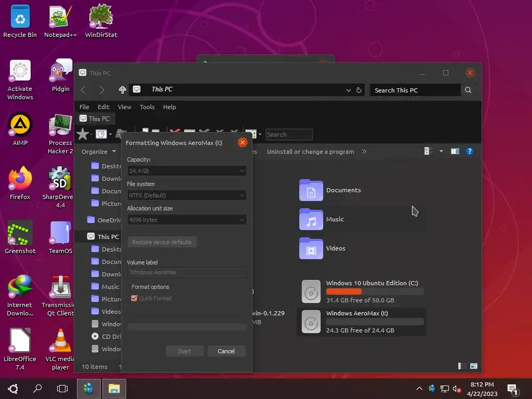Image resolution: width=532 pixels, height=399 pixels.
Task: Show more command bar items chevron
Action: (x=364, y=151)
